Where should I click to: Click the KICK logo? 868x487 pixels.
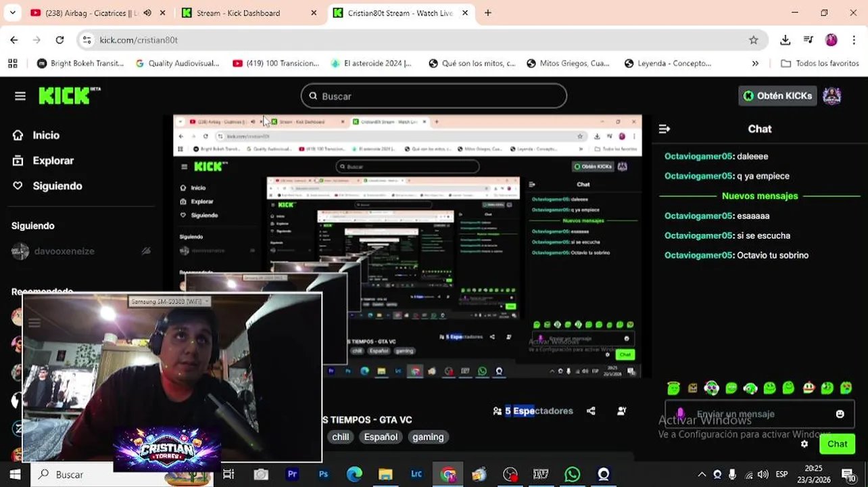pos(69,95)
